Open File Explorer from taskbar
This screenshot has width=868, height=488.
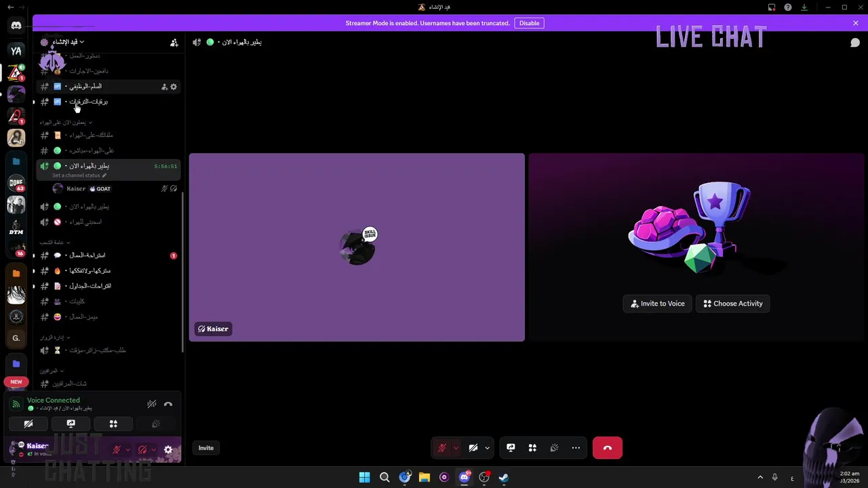pyautogui.click(x=425, y=477)
